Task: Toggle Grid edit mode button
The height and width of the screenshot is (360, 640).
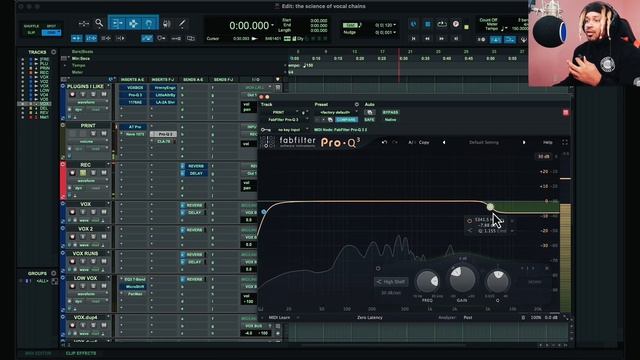Action: [51, 33]
